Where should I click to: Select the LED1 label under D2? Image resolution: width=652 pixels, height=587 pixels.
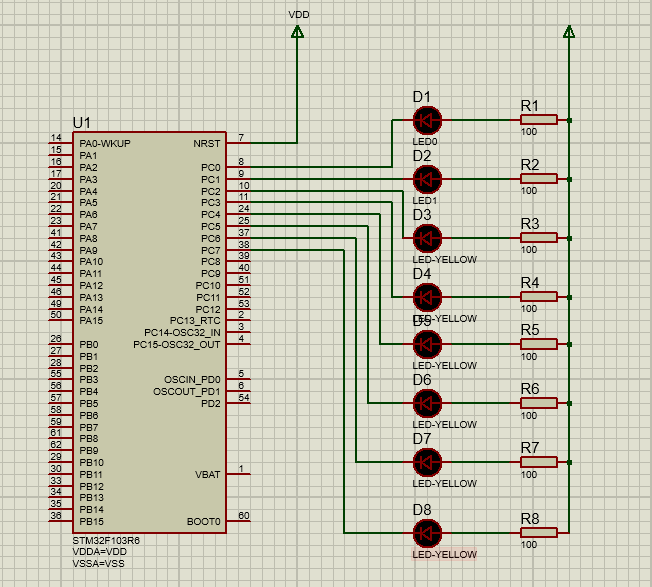pos(425,201)
